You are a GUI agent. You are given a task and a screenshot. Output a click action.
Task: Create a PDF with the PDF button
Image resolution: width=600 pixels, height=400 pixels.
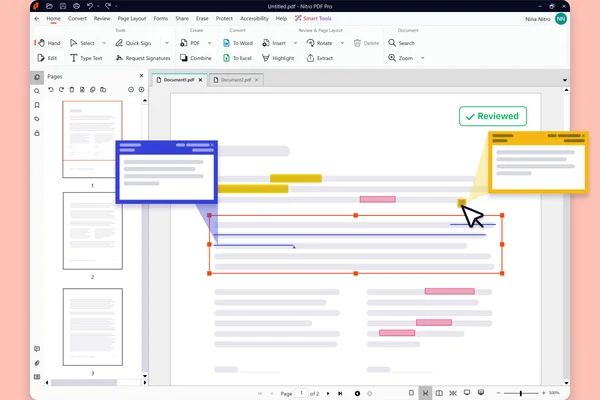(x=190, y=43)
